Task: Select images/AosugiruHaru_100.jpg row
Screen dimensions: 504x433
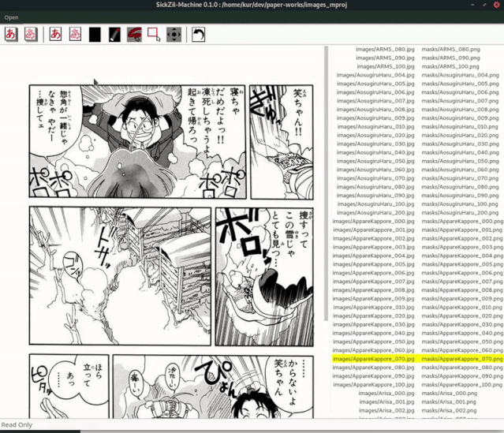Action: pos(375,204)
